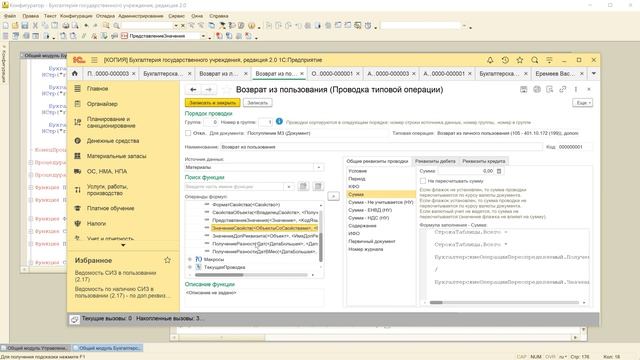
Task: Click the Записать button
Action: coord(258,103)
